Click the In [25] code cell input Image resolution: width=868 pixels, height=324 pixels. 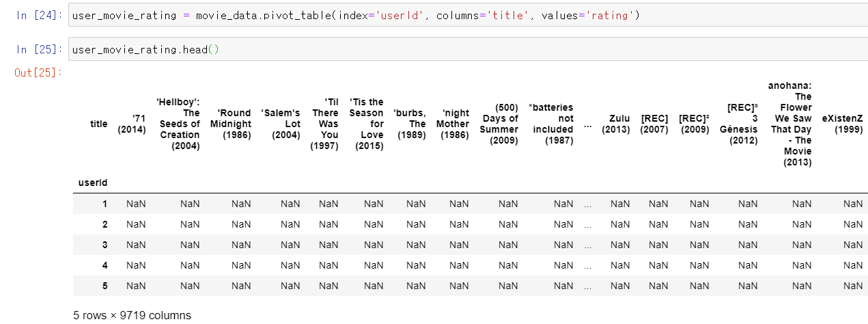pyautogui.click(x=468, y=49)
